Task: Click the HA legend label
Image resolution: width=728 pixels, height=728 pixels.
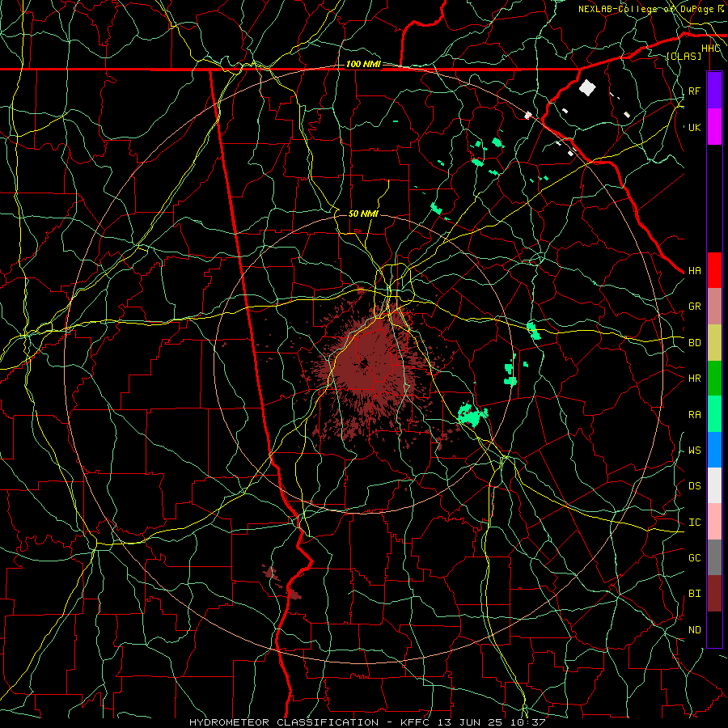Action: point(694,271)
